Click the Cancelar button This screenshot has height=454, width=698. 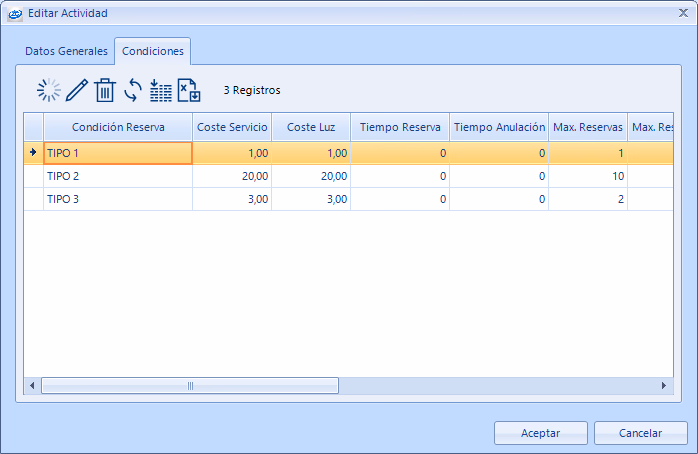pos(640,433)
